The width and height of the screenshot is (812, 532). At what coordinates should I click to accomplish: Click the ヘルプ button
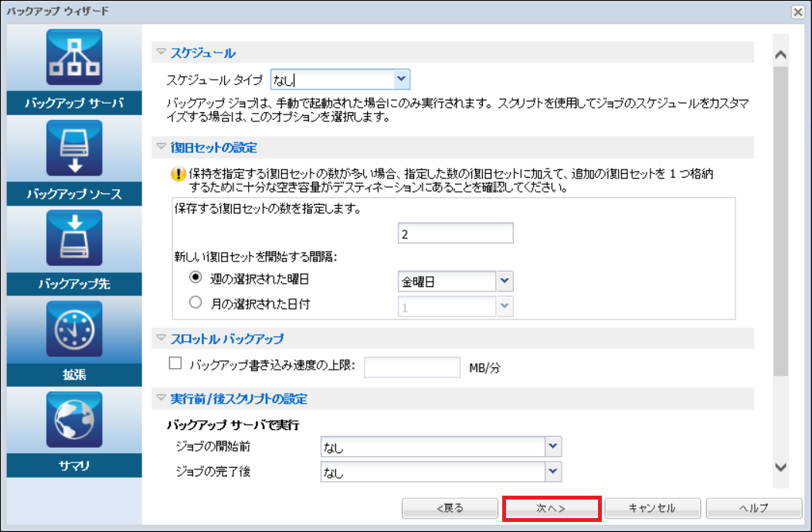coord(754,508)
